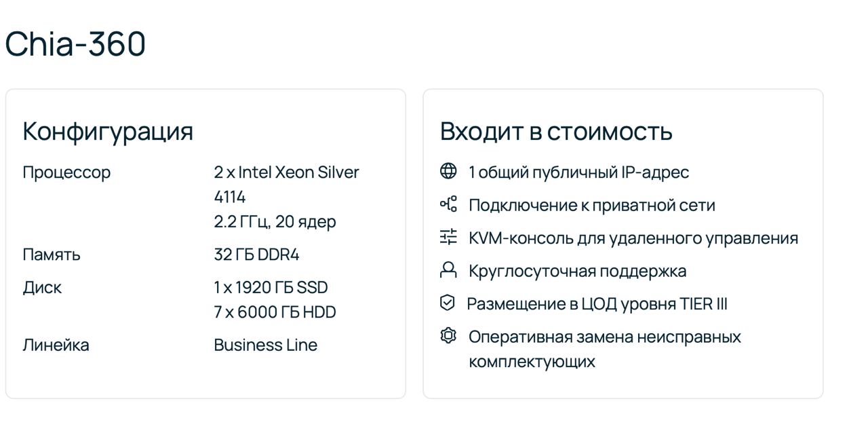
Task: Select the Входит в стоимость heading
Action: (x=556, y=131)
